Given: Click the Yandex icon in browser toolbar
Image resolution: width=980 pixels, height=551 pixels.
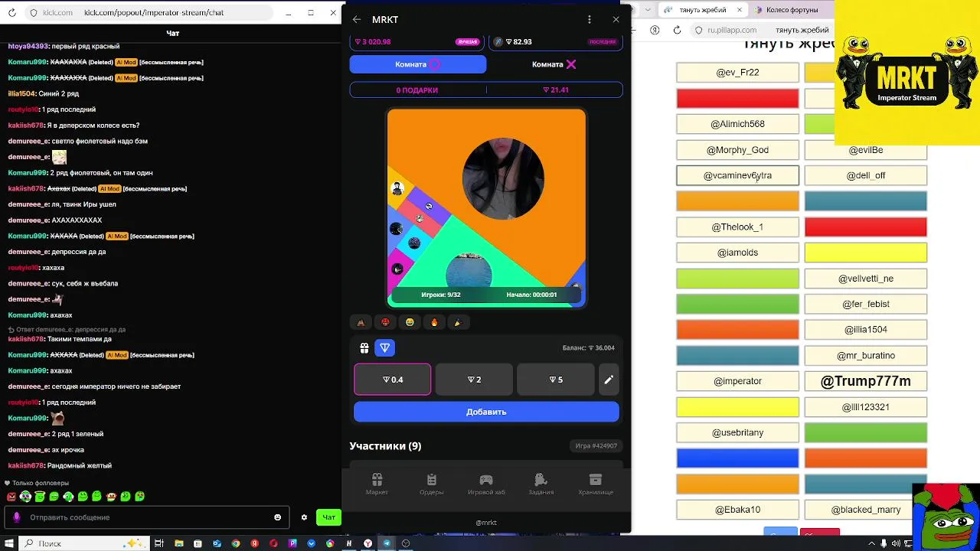Looking at the screenshot, I should coord(655,30).
